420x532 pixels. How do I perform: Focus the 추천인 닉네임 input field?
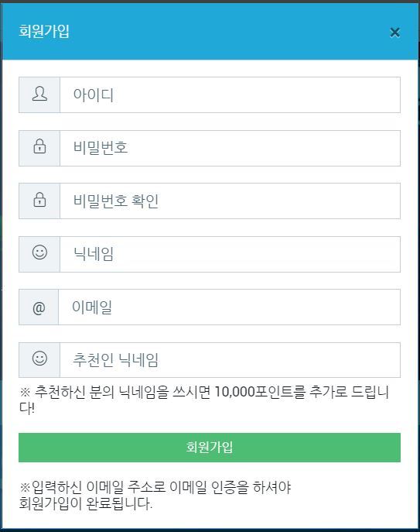230,360
